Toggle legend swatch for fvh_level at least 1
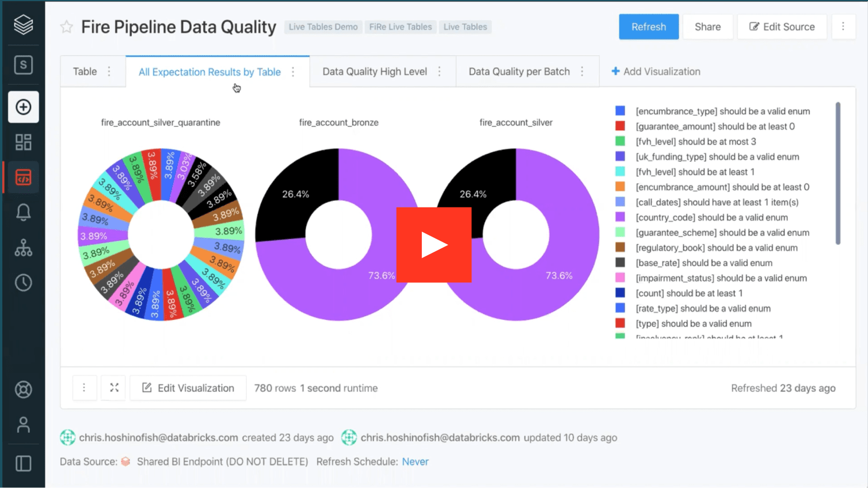Image resolution: width=868 pixels, height=488 pixels. click(620, 171)
